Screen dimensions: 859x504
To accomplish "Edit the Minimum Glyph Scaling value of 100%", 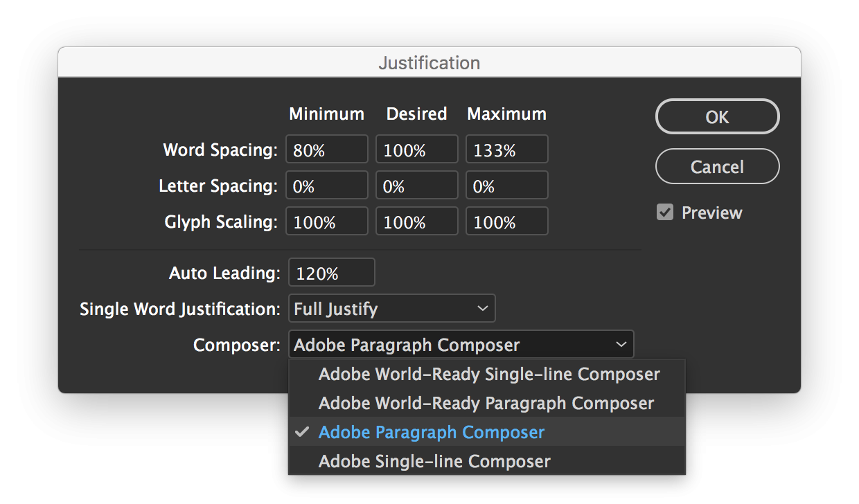I will click(326, 221).
